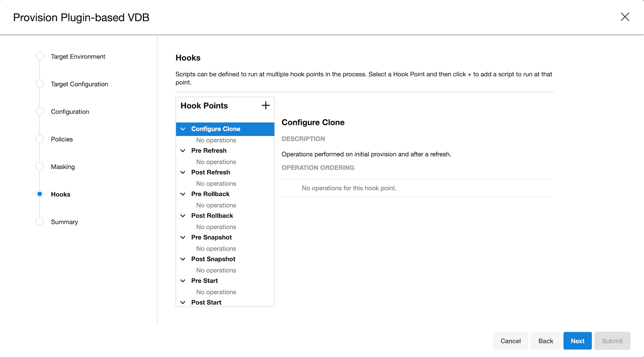Screen dimensions: 644x357
Task: Choose the Post Start hook point
Action: 206,302
